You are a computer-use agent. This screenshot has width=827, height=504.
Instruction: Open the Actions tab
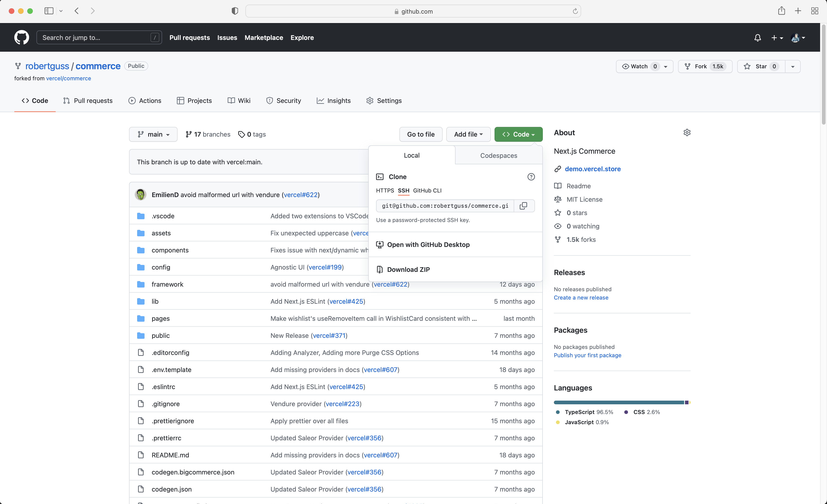tap(145, 101)
